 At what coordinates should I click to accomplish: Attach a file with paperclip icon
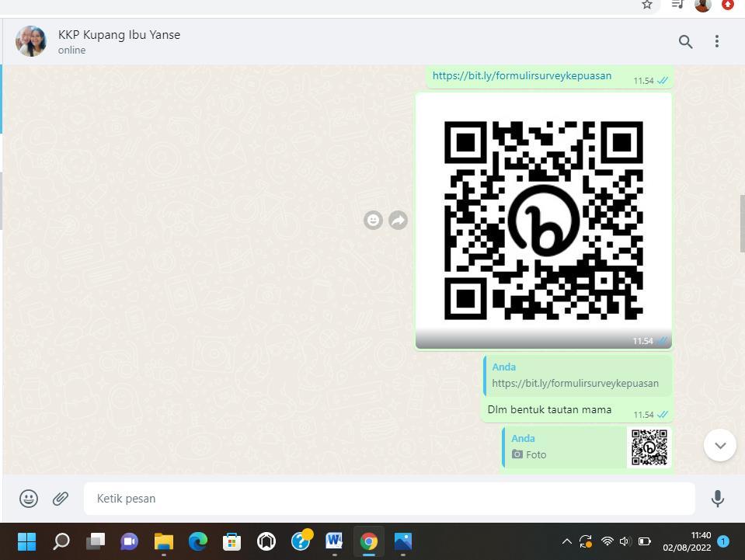[x=61, y=499]
